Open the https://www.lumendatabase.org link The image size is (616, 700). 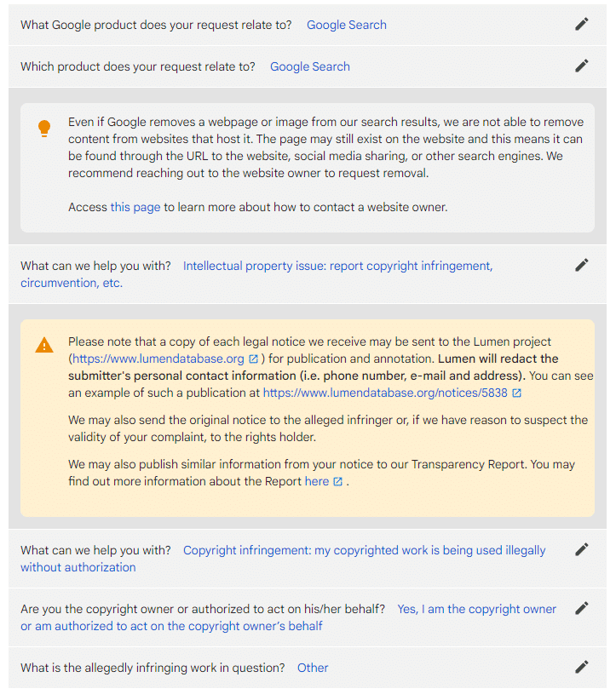158,359
